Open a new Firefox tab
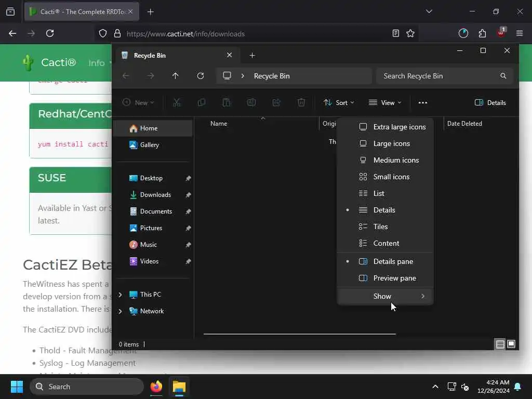Image resolution: width=532 pixels, height=399 pixels. [x=151, y=12]
